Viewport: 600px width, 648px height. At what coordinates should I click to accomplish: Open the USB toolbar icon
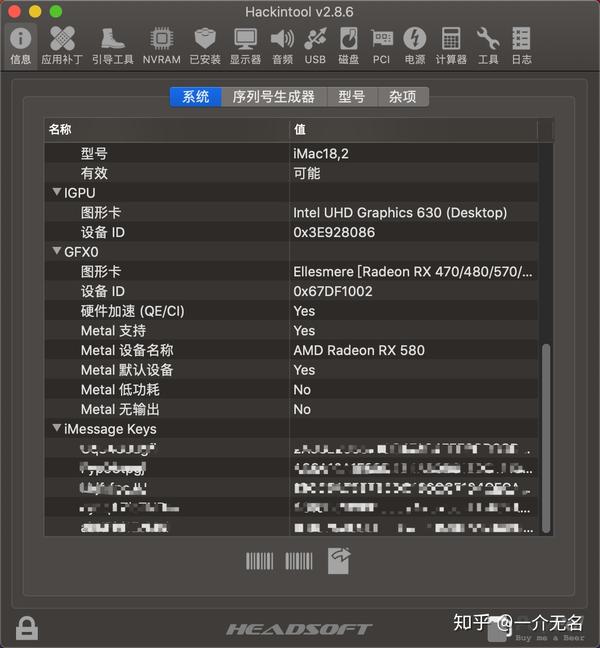click(x=315, y=45)
